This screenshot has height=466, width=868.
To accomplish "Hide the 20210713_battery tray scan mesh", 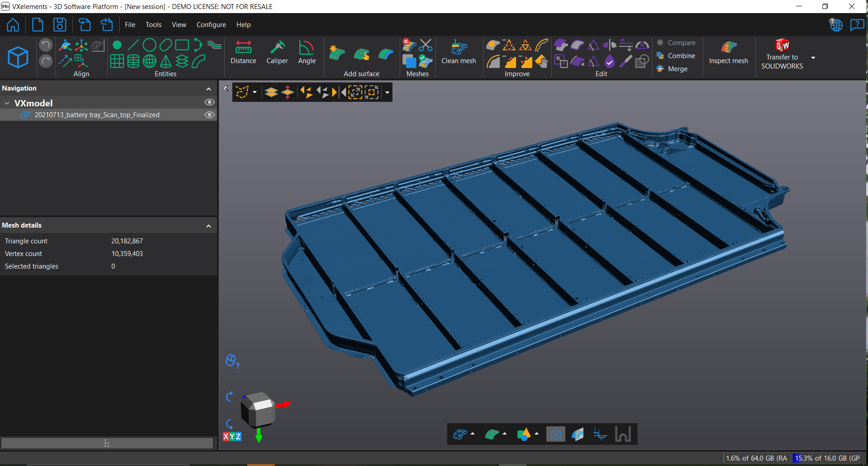I will pyautogui.click(x=209, y=114).
